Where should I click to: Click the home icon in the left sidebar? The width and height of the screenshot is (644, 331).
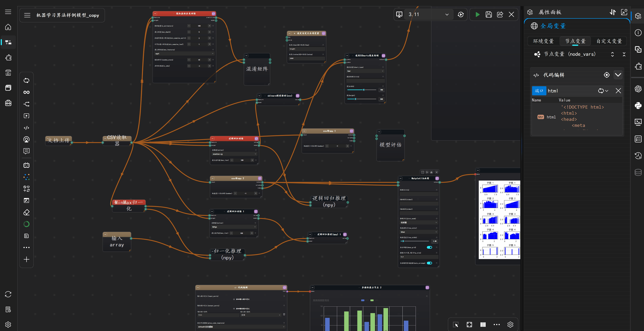pyautogui.click(x=8, y=27)
